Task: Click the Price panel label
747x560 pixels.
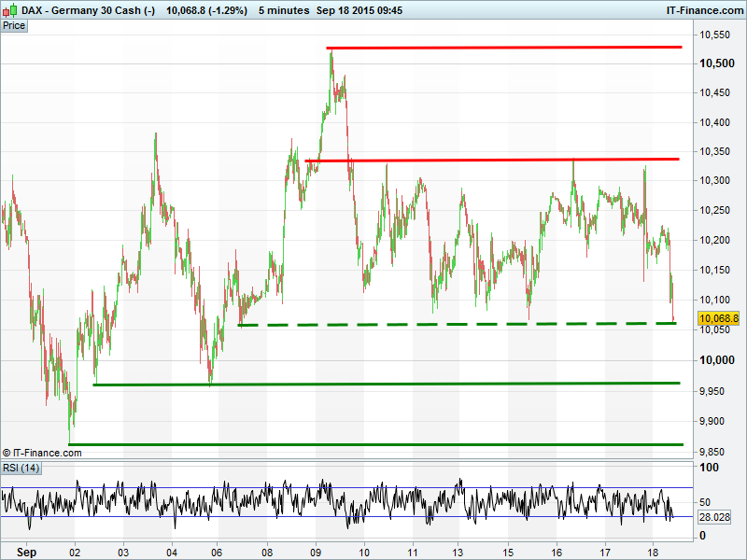Action: click(x=14, y=25)
